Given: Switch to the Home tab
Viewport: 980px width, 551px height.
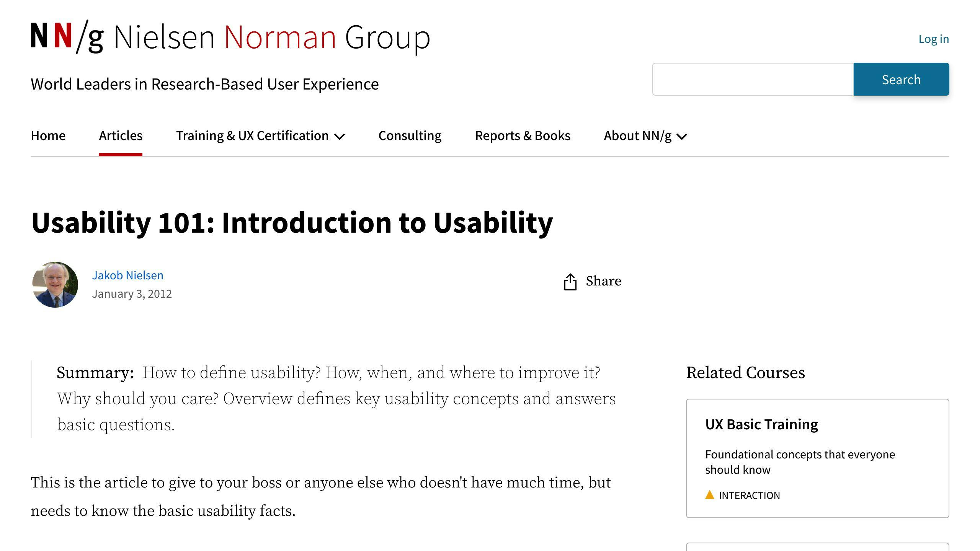Looking at the screenshot, I should coord(48,135).
